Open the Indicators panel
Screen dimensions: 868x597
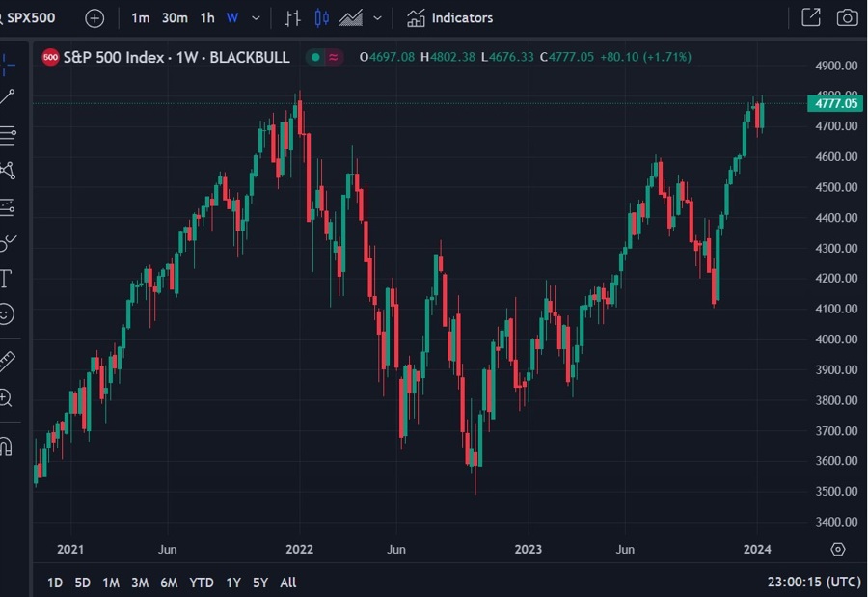tap(449, 17)
